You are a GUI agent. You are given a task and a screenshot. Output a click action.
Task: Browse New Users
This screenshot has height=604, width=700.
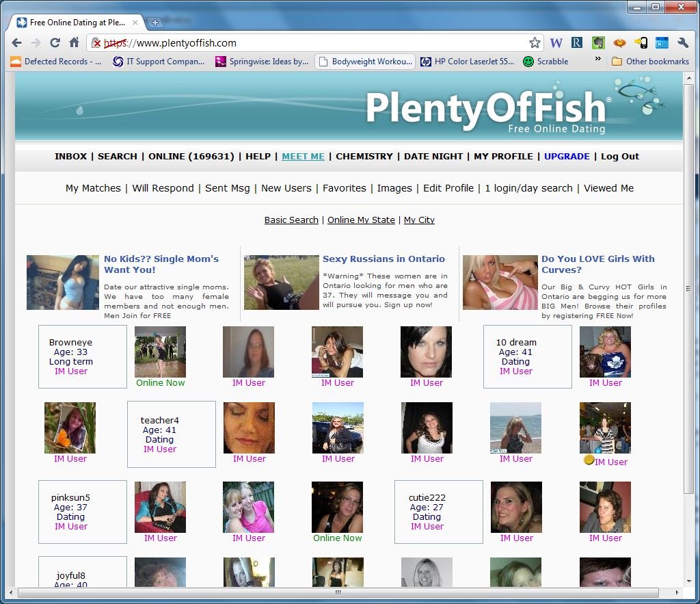tap(286, 188)
